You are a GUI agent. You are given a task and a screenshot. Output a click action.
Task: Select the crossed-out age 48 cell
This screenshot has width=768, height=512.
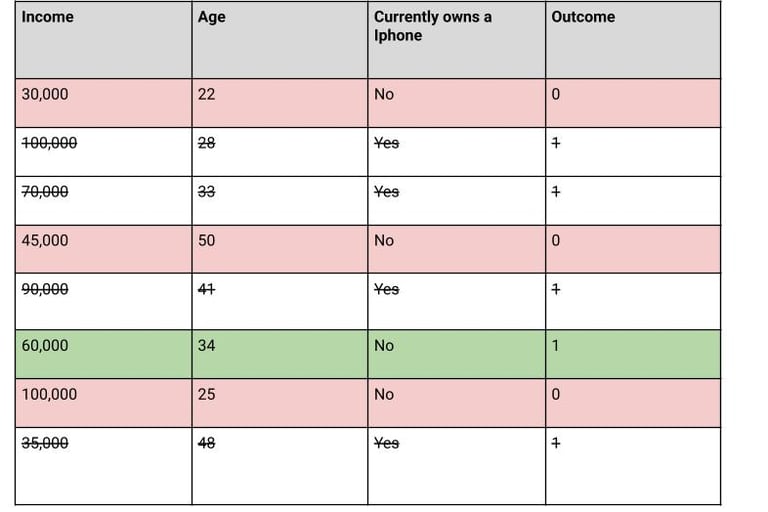coord(207,443)
